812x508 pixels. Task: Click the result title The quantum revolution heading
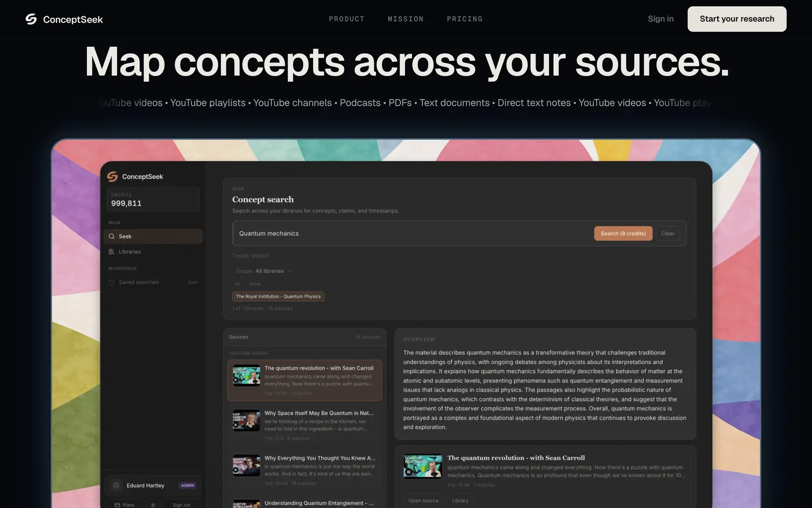[516, 458]
